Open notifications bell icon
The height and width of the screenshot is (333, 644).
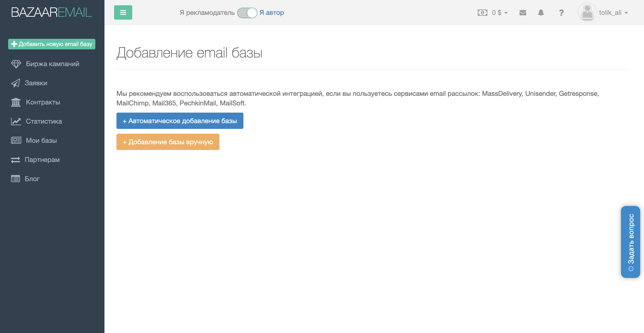(541, 12)
